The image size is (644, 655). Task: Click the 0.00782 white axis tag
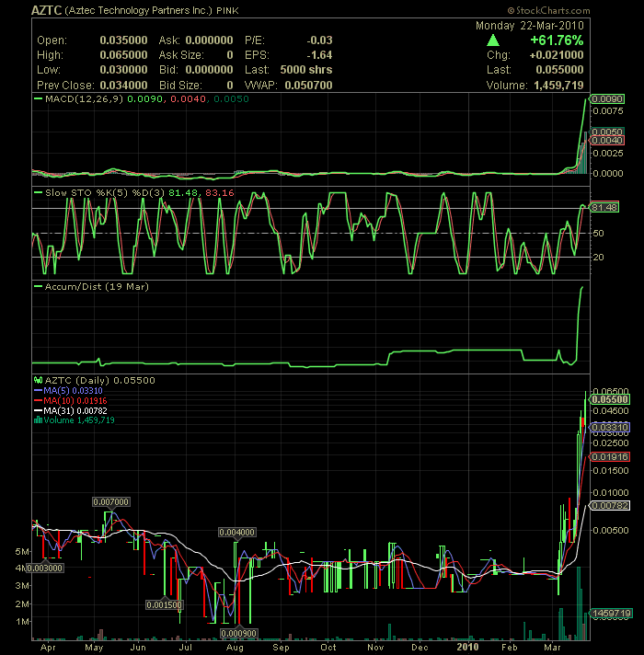point(610,506)
